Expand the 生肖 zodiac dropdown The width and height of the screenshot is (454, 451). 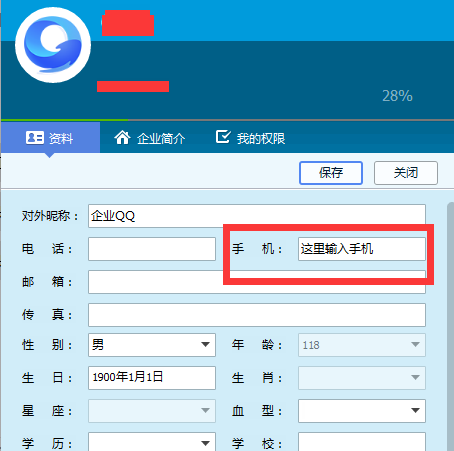click(x=362, y=378)
